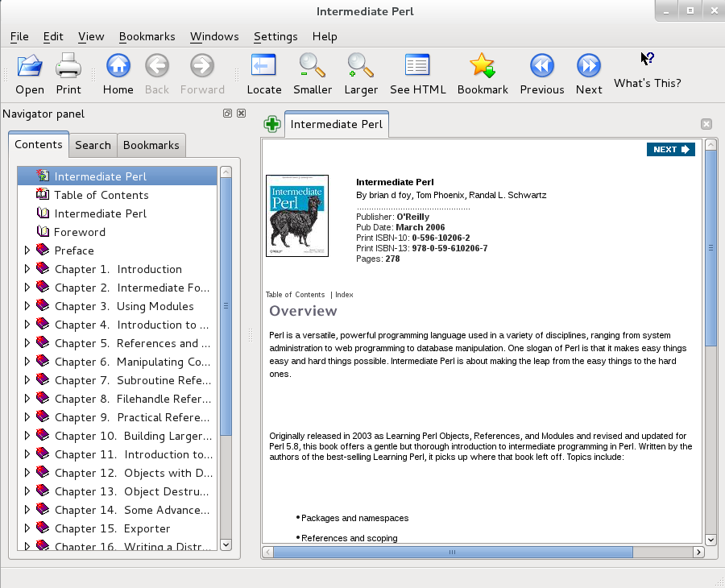This screenshot has height=588, width=725.
Task: Close the Navigator panel
Action: point(242,114)
